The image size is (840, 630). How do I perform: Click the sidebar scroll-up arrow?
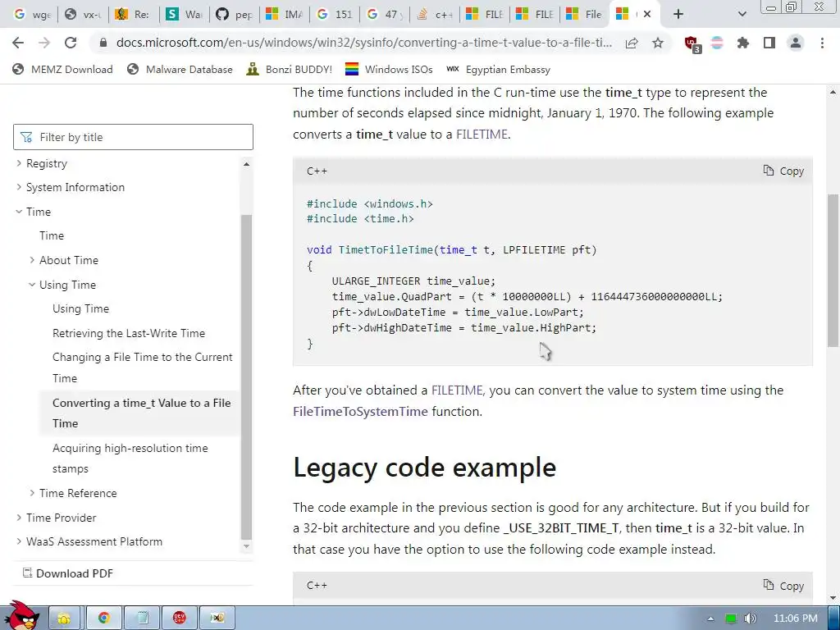[246, 164]
